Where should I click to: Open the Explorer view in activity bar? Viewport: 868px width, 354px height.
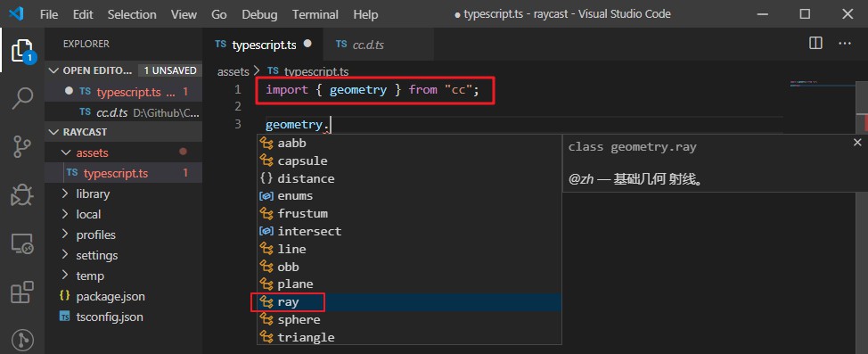22,51
